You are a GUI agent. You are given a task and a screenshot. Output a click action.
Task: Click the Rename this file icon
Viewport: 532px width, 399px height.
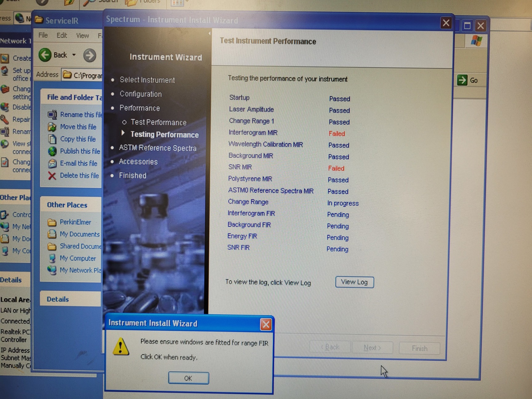(52, 115)
